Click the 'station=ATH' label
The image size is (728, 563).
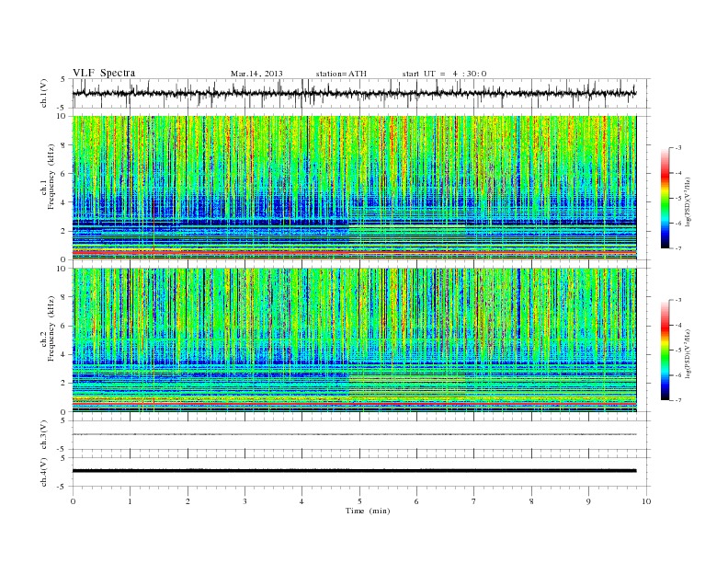[x=341, y=74]
